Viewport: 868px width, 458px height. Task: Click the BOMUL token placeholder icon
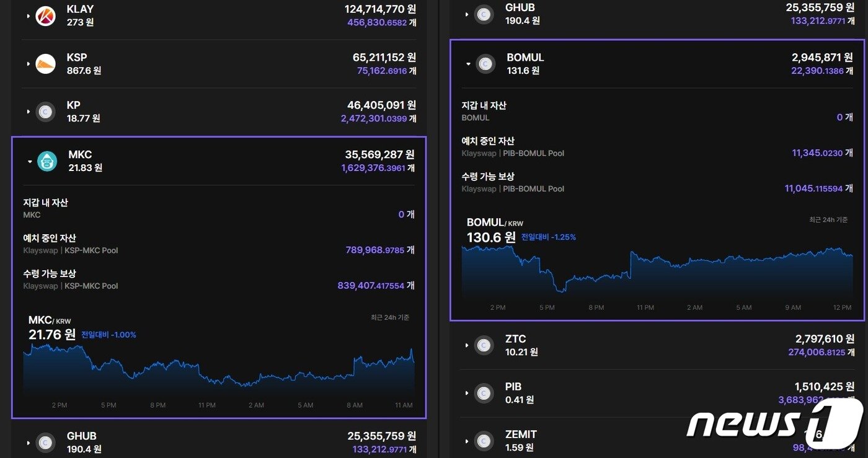pos(485,64)
